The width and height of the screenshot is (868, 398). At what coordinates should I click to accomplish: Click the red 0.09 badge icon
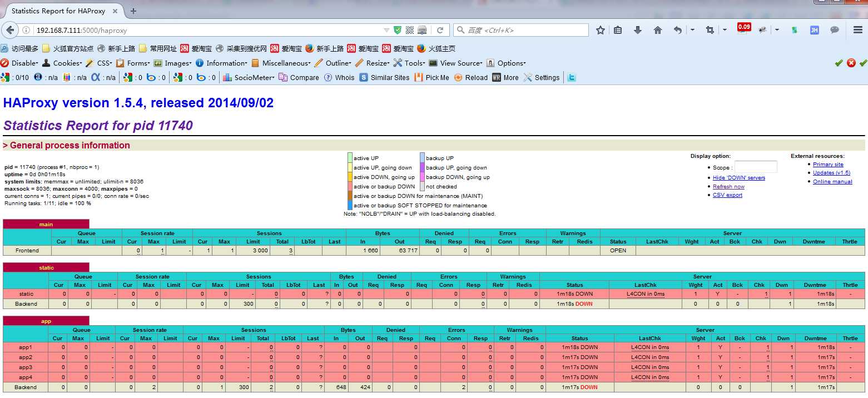tap(744, 27)
